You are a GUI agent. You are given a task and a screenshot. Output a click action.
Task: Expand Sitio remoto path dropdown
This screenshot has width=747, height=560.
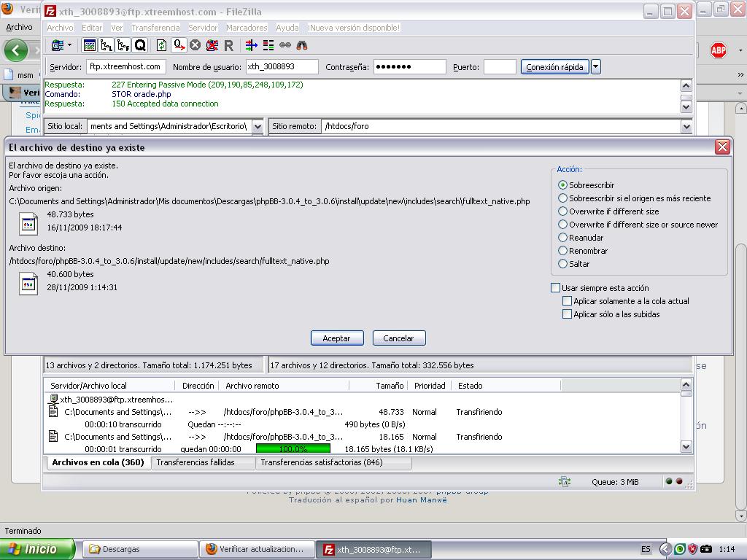(x=686, y=127)
